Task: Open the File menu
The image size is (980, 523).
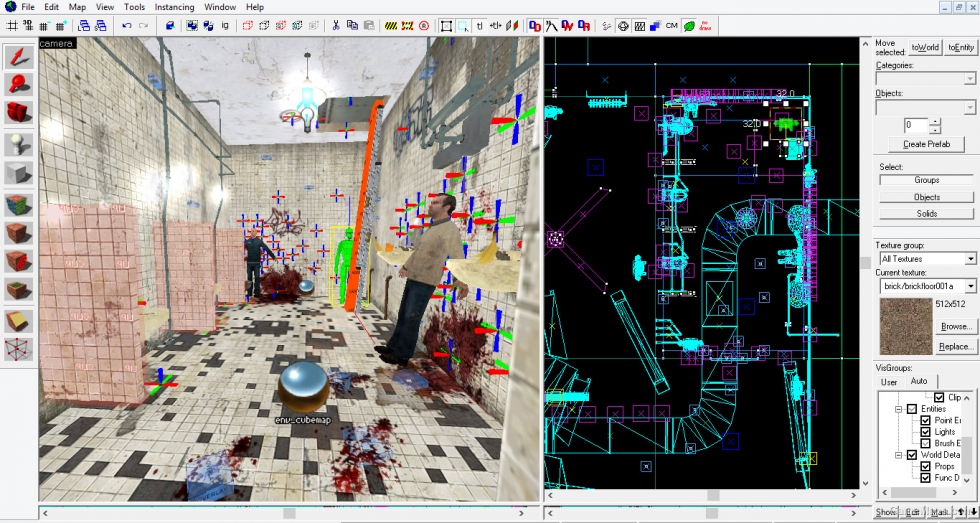Action: [x=28, y=7]
